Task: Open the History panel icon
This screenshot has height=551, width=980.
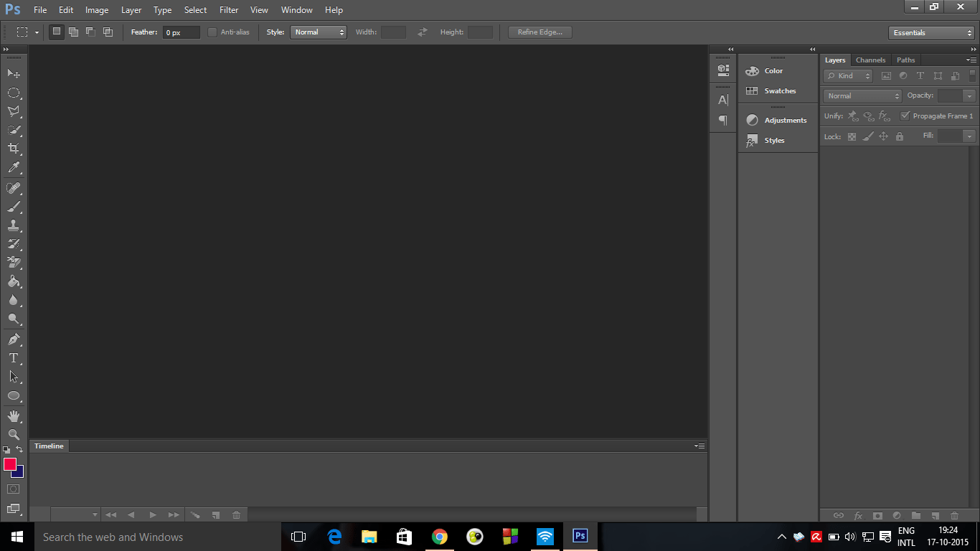Action: [723, 70]
